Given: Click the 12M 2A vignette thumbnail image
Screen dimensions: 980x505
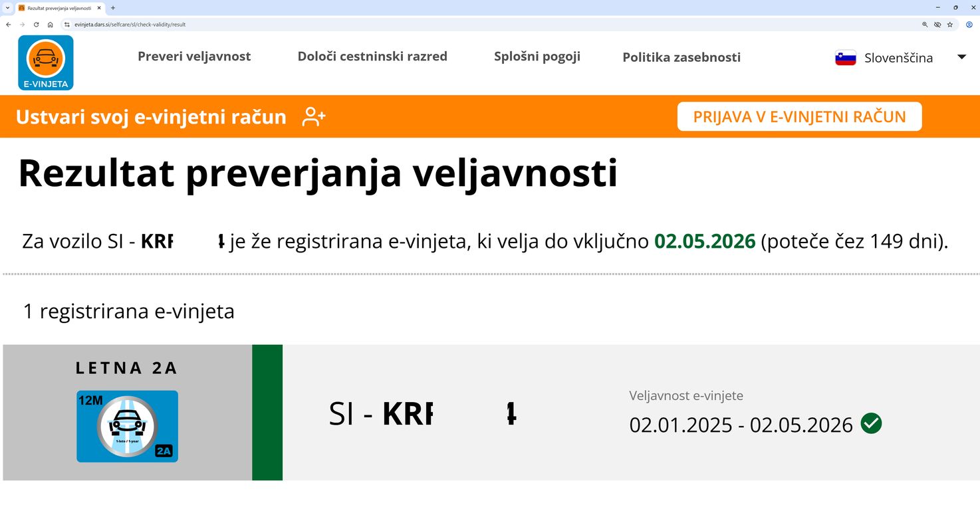Looking at the screenshot, I should (127, 426).
